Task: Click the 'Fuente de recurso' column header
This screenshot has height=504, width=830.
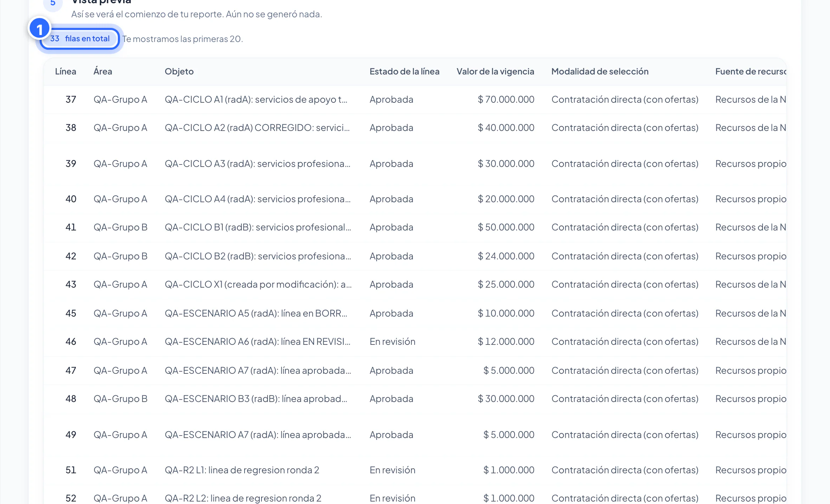Action: [751, 72]
